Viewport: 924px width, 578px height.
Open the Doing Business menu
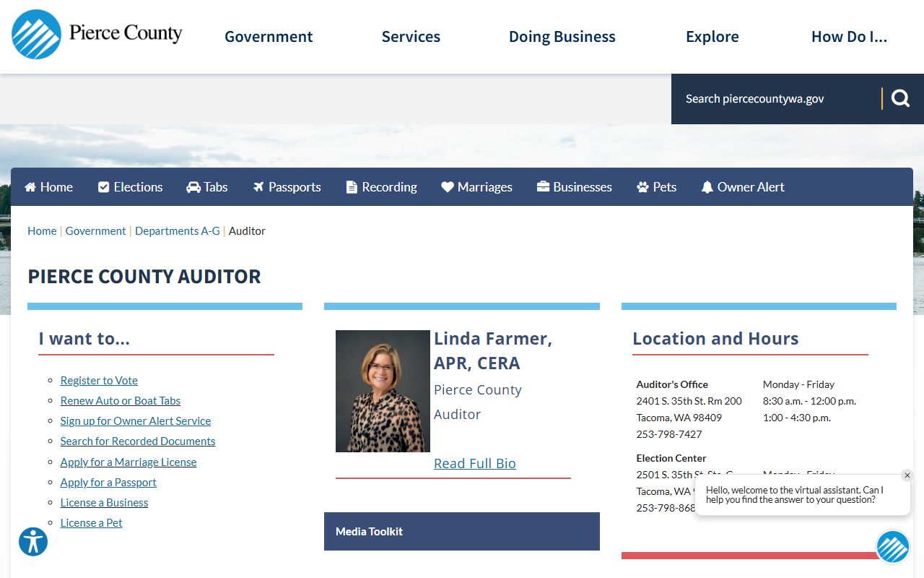pyautogui.click(x=562, y=37)
